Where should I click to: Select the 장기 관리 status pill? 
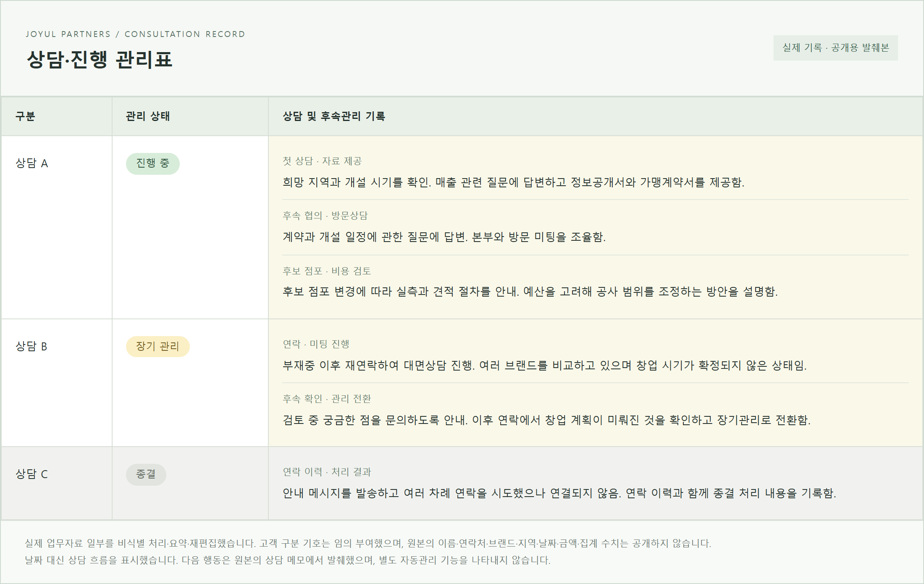pos(158,347)
